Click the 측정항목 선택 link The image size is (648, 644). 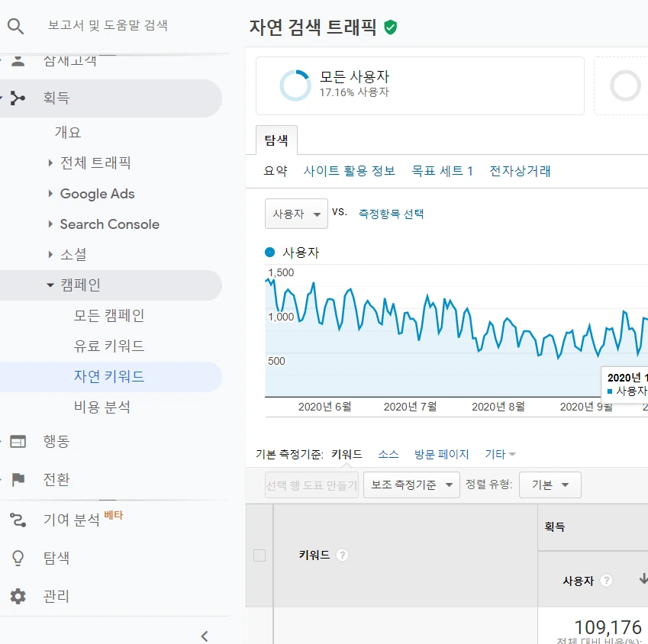(x=391, y=214)
